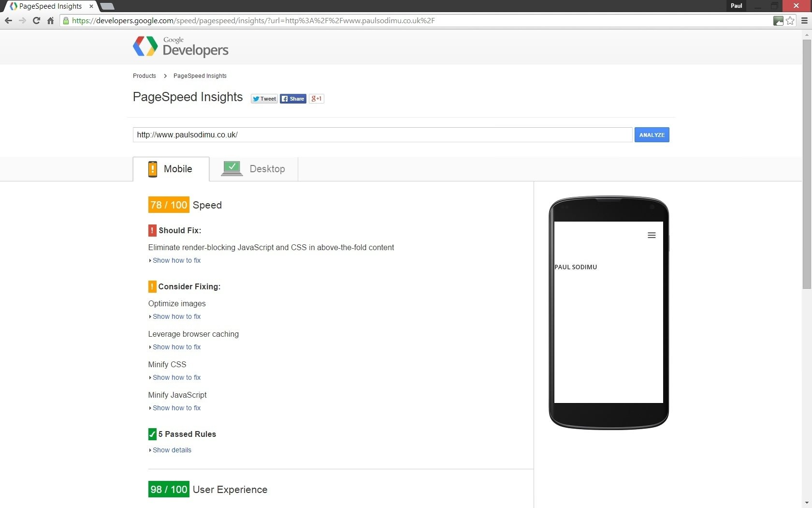Click the Google Developers logo
The image size is (812, 508).
click(x=181, y=47)
